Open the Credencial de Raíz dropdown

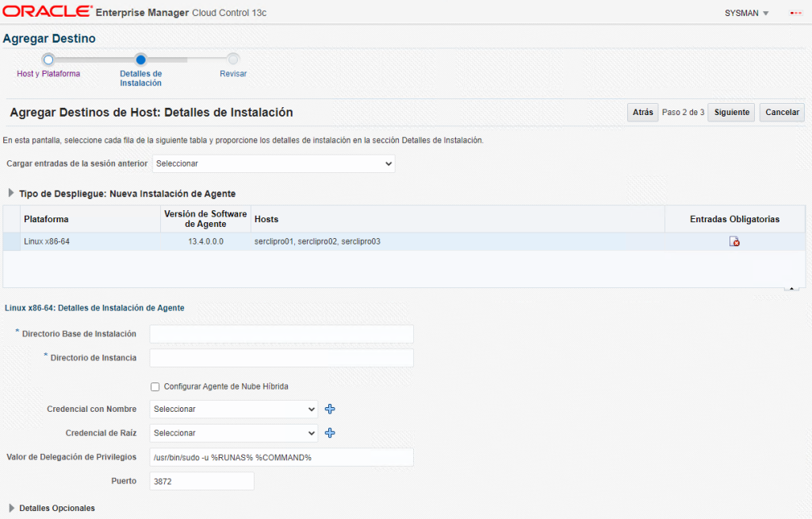pos(233,433)
